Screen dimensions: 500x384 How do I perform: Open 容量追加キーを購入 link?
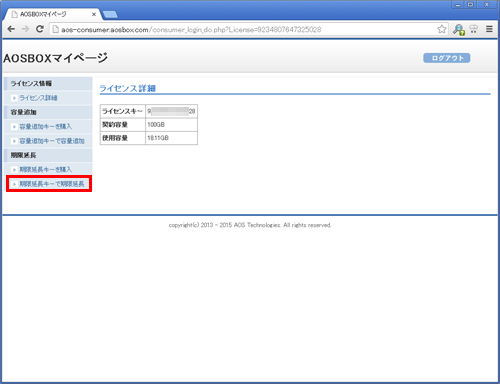coord(45,126)
